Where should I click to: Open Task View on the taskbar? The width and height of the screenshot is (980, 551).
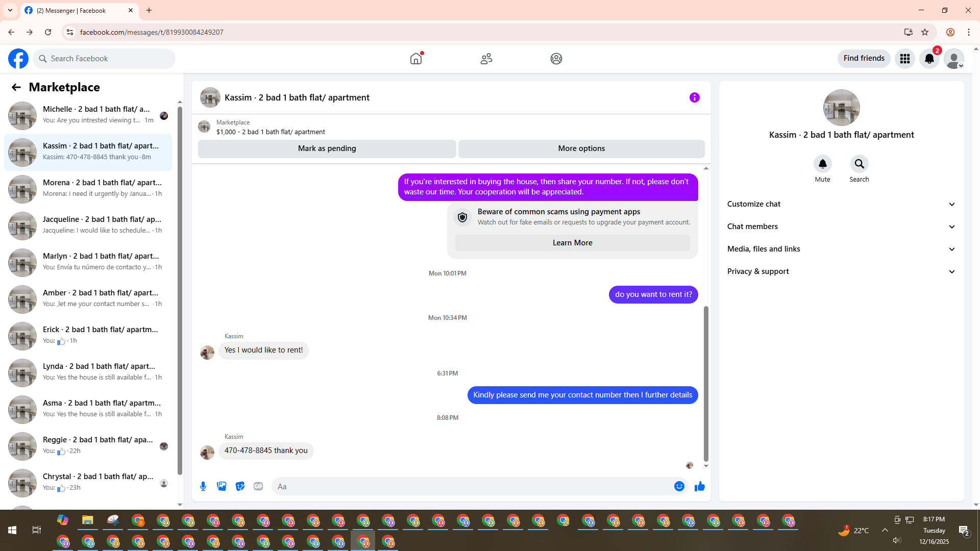pos(37,530)
